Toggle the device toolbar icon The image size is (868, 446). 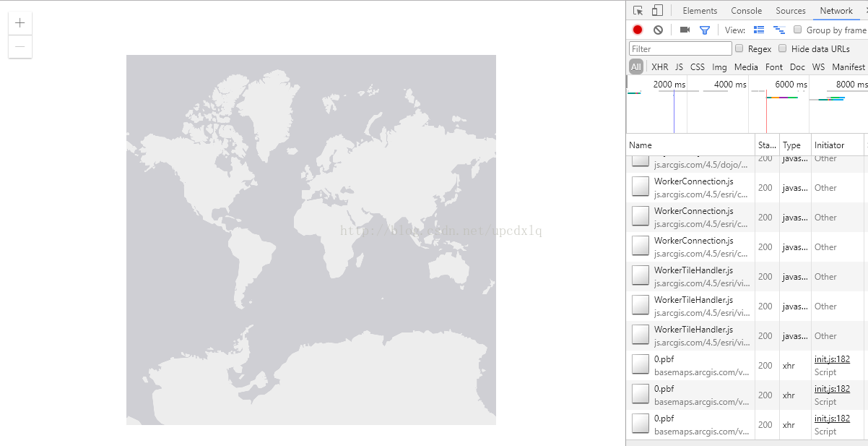point(657,11)
